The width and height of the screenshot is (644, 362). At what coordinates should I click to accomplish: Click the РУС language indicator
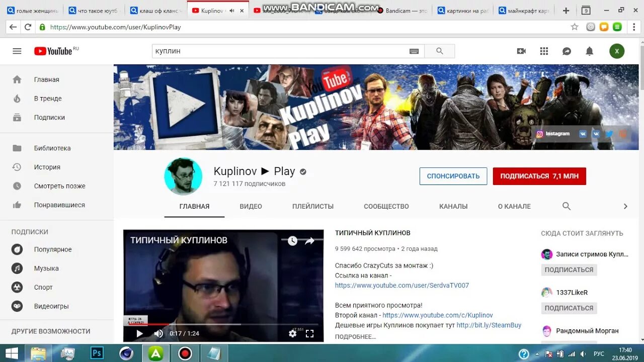coord(599,354)
